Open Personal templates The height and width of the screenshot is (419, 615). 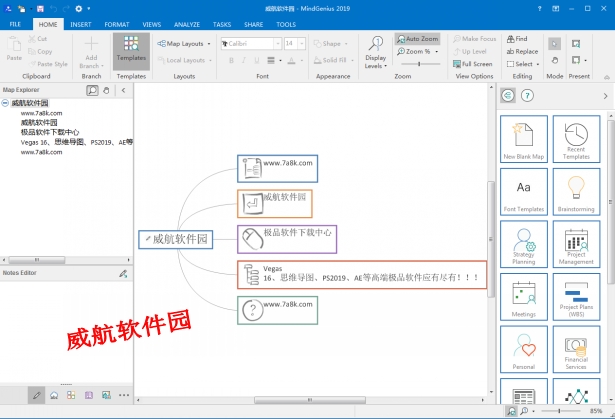524,350
